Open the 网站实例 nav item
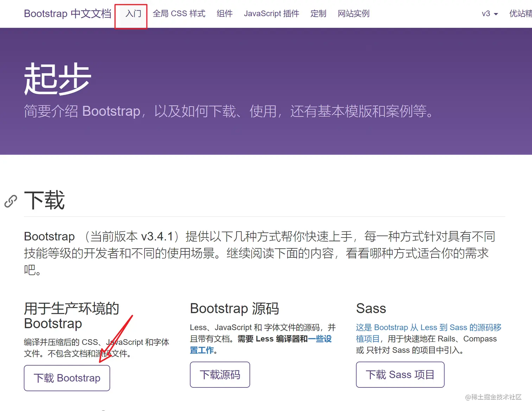Screen dimensions: 532x411 (x=353, y=14)
